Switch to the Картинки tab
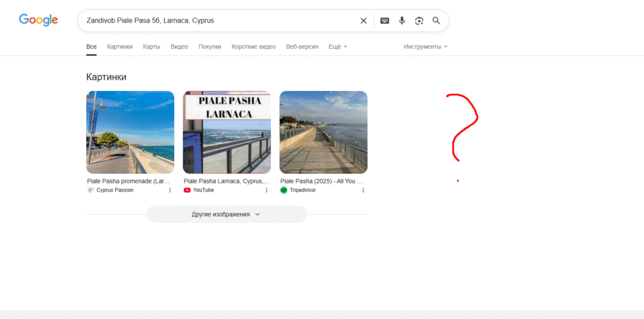This screenshot has height=319, width=644. pyautogui.click(x=119, y=46)
